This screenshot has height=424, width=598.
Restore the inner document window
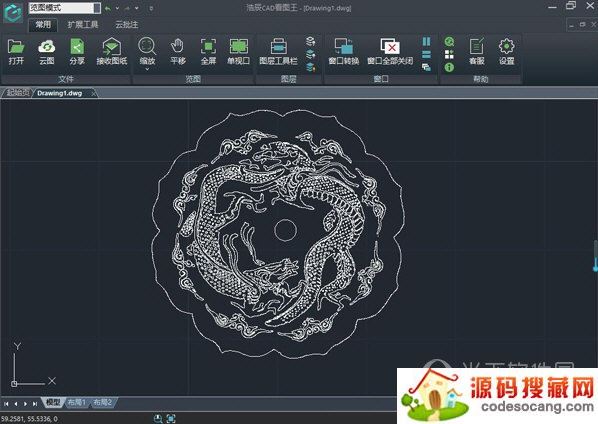click(582, 25)
